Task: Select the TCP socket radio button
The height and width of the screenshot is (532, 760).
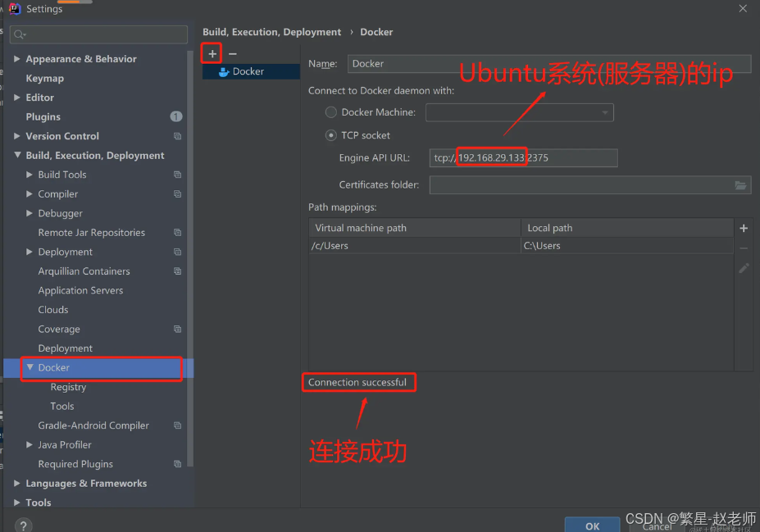Action: (x=331, y=136)
